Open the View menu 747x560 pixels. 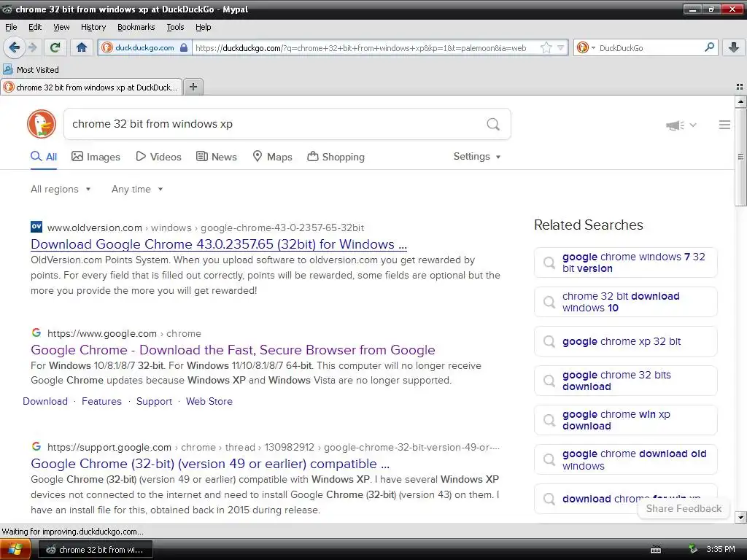61,27
